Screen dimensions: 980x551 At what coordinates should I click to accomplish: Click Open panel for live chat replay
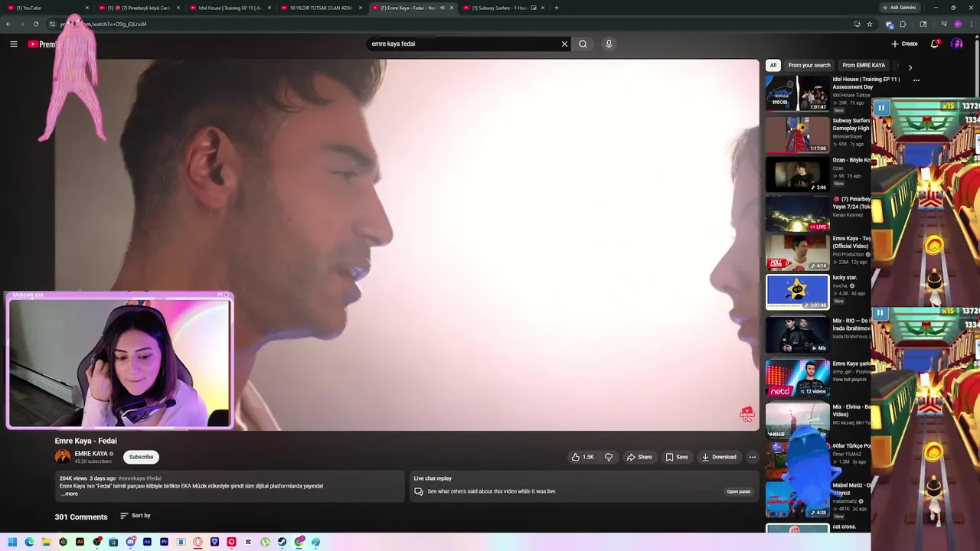739,491
